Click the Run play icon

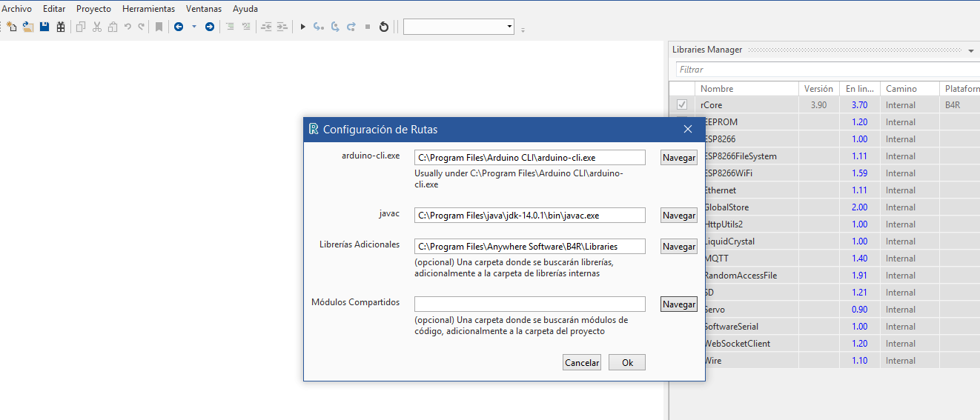pos(302,27)
